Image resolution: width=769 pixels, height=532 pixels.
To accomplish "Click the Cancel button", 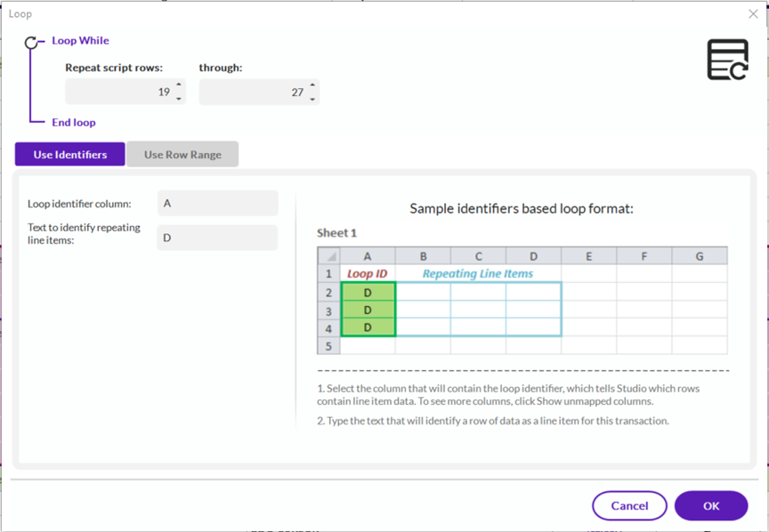I will click(x=629, y=505).
